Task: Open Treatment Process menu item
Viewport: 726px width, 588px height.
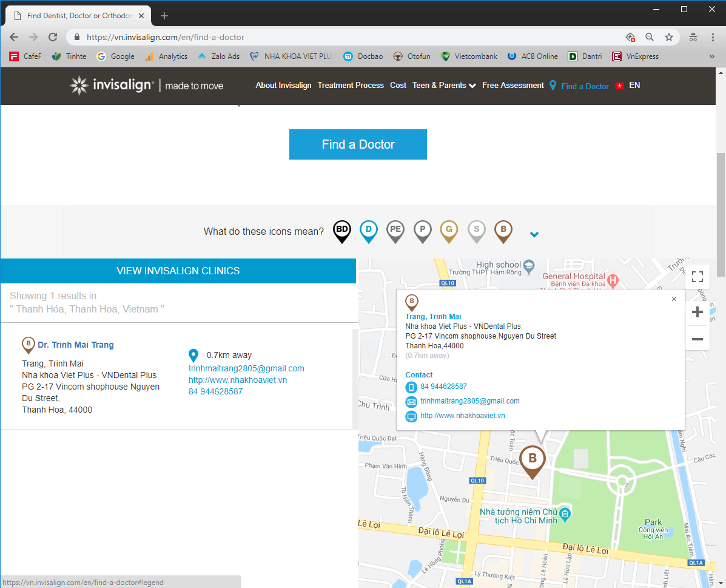Action: [x=351, y=86]
